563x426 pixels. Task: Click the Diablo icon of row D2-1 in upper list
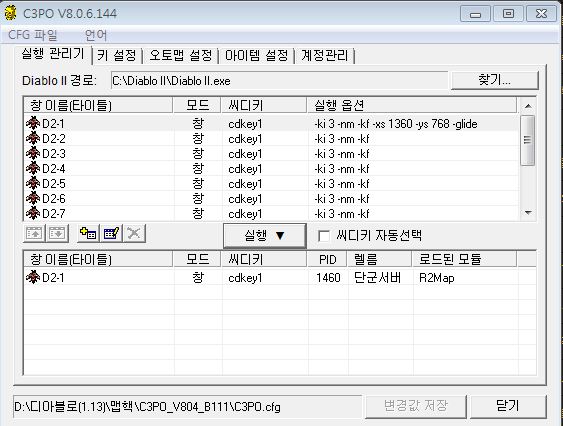[33, 124]
